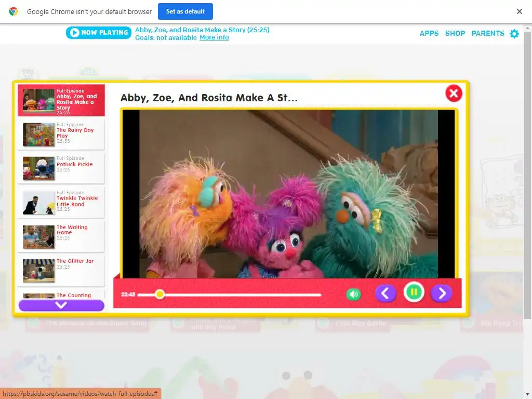The height and width of the screenshot is (399, 532).
Task: Click the video title heading text
Action: point(209,98)
